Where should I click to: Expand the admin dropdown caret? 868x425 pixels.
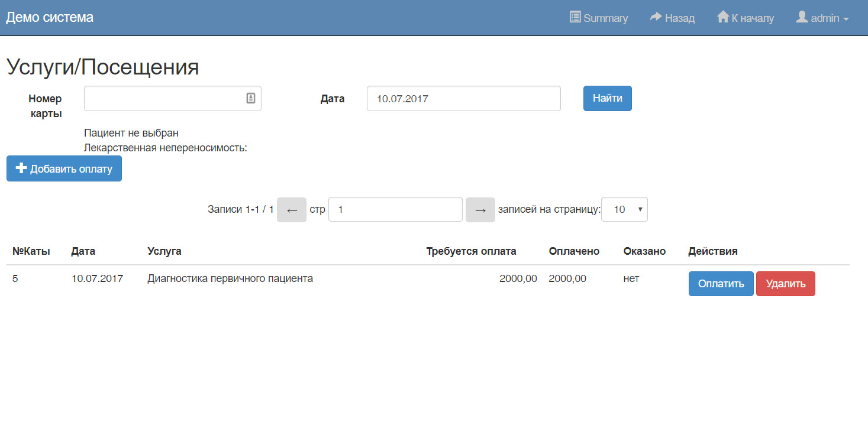coord(846,19)
